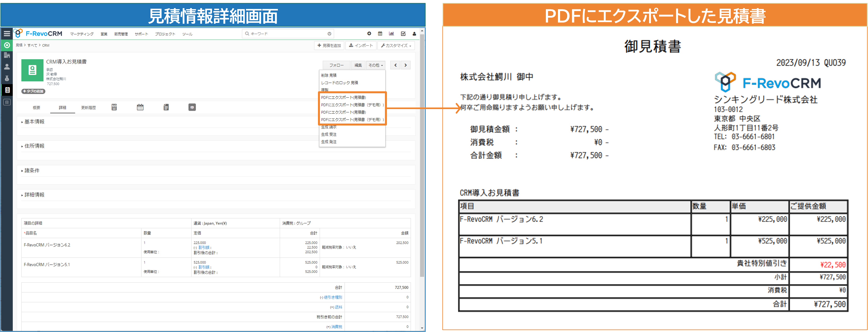The width and height of the screenshot is (868, 332).
Task: Open the その他 dropdown button
Action: click(376, 65)
